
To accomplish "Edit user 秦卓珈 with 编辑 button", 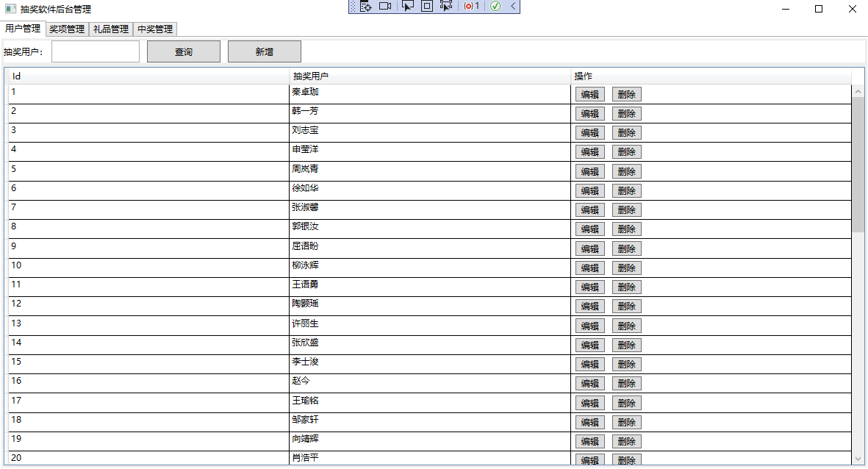I will click(589, 95).
